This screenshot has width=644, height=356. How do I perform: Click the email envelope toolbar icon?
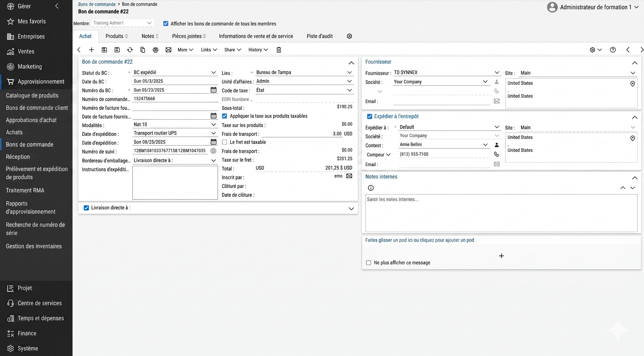pyautogui.click(x=169, y=50)
